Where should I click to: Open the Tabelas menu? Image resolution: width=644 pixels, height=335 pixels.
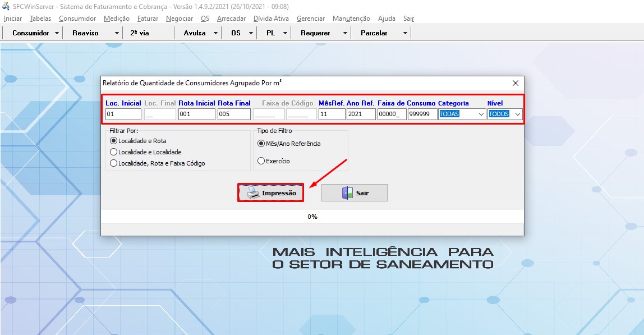click(x=40, y=19)
